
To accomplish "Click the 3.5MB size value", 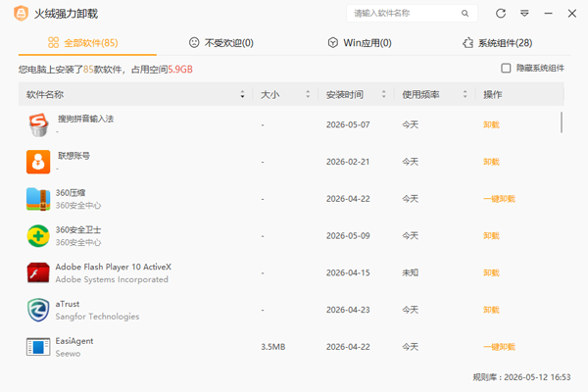I will click(273, 347).
